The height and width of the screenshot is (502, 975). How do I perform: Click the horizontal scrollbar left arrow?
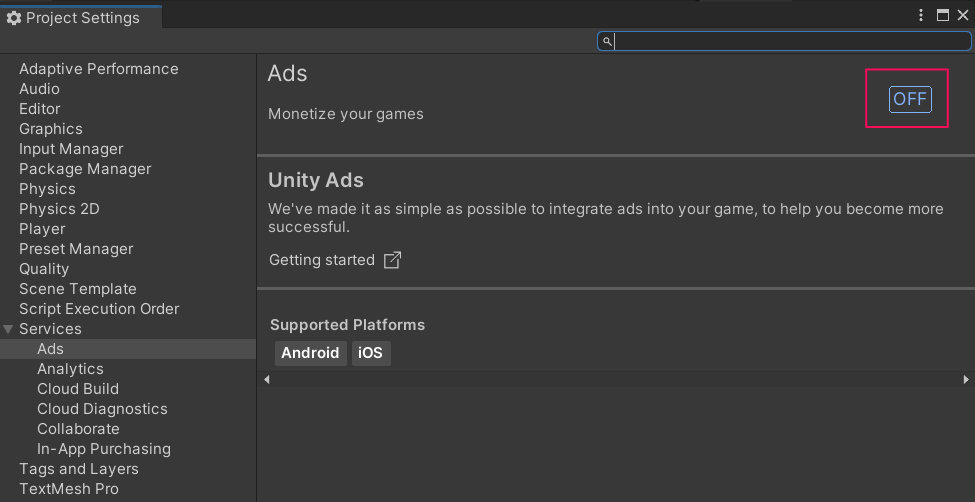pos(266,379)
